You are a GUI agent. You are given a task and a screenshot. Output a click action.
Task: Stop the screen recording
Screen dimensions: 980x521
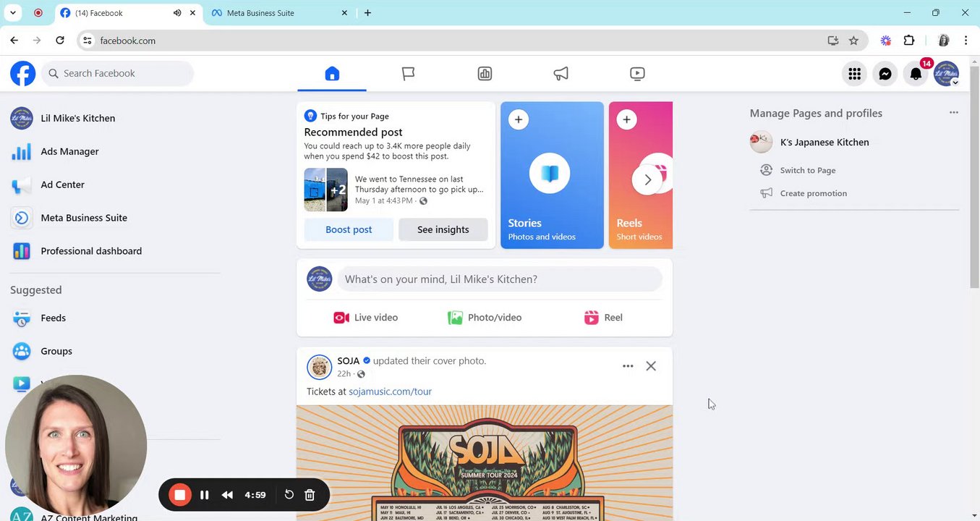tap(179, 495)
